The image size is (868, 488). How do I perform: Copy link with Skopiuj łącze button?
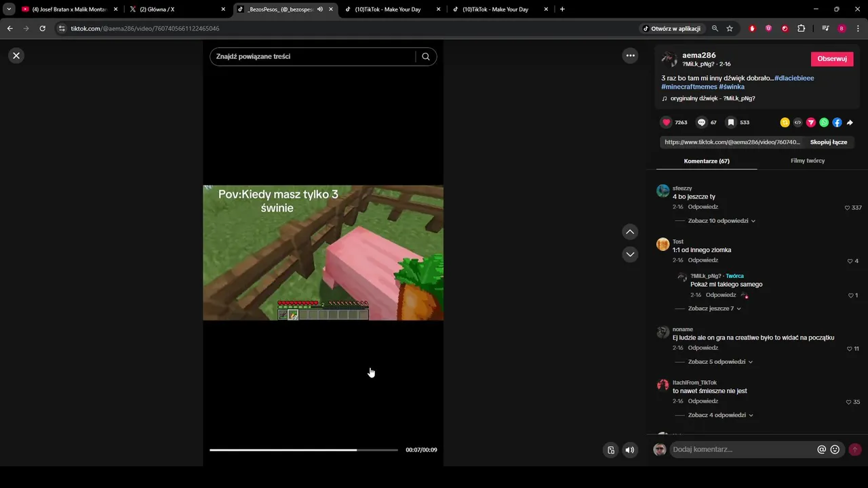click(829, 142)
